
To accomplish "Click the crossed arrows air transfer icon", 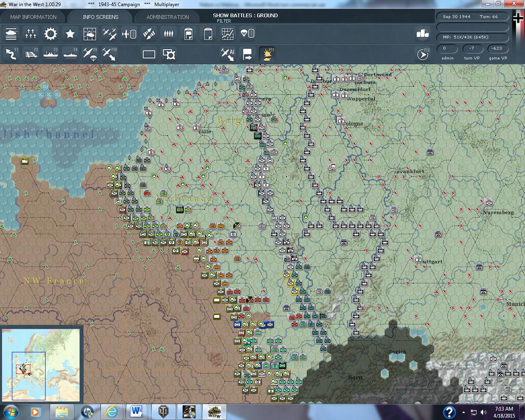I will point(149,34).
